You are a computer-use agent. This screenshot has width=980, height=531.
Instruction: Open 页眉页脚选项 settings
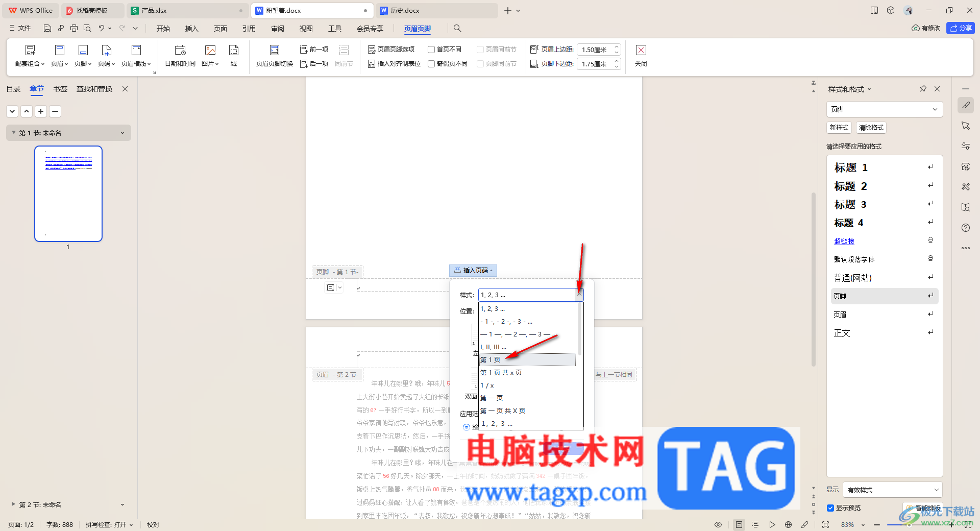[x=391, y=50]
